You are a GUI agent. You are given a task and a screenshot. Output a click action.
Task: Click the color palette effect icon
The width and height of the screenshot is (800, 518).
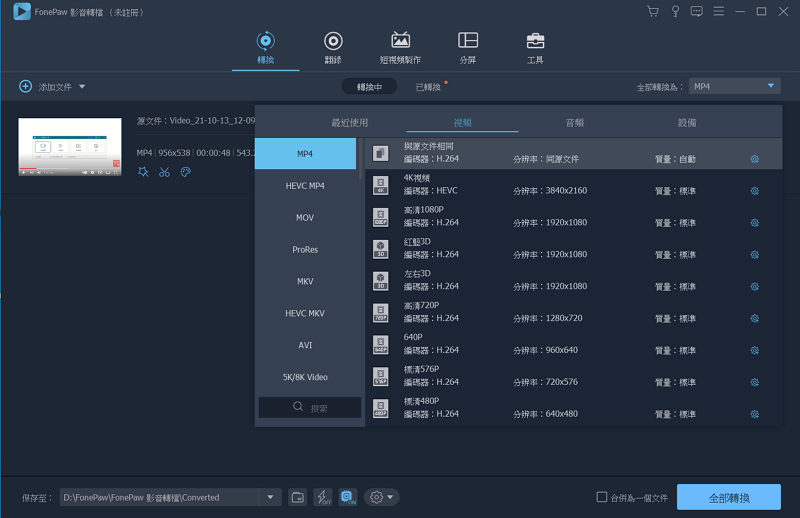point(186,172)
